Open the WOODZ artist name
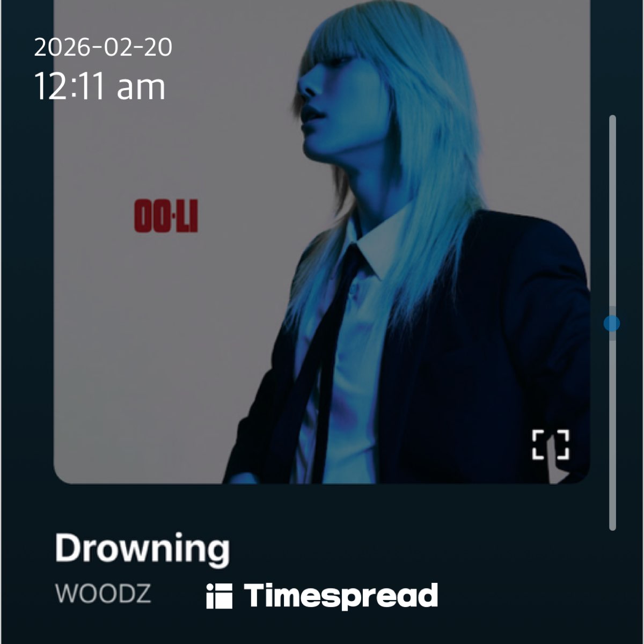Viewport: 644px width, 644px height. pos(103,594)
